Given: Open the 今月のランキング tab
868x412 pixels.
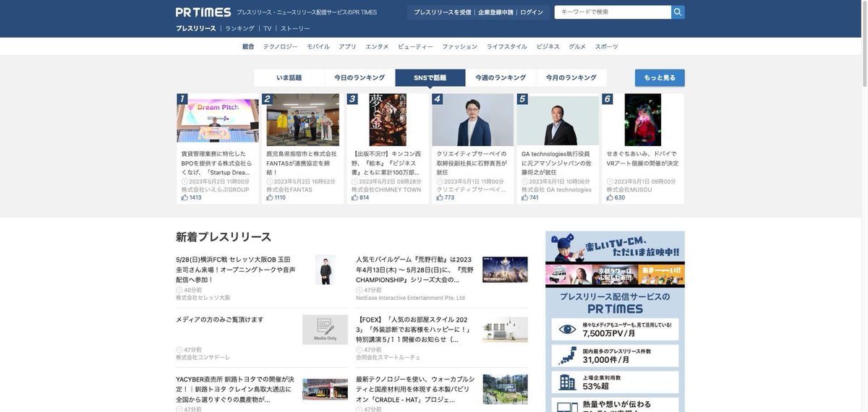Looking at the screenshot, I should (x=571, y=78).
